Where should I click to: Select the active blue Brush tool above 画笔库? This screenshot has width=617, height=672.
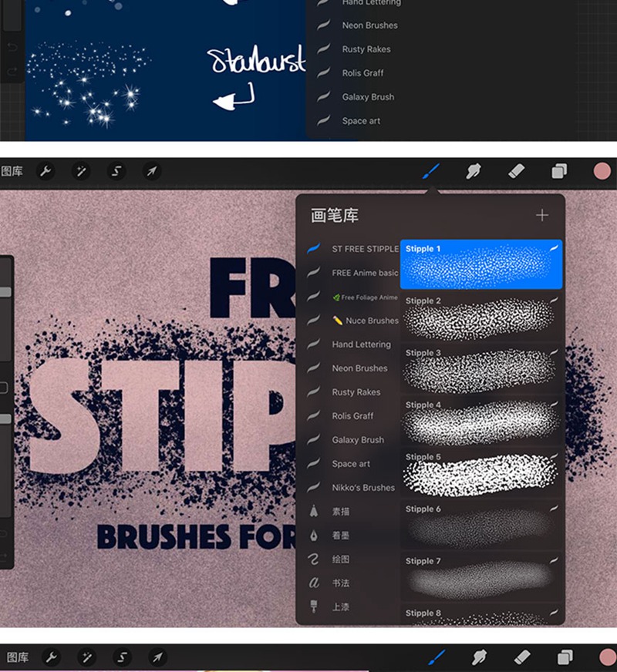pos(430,171)
